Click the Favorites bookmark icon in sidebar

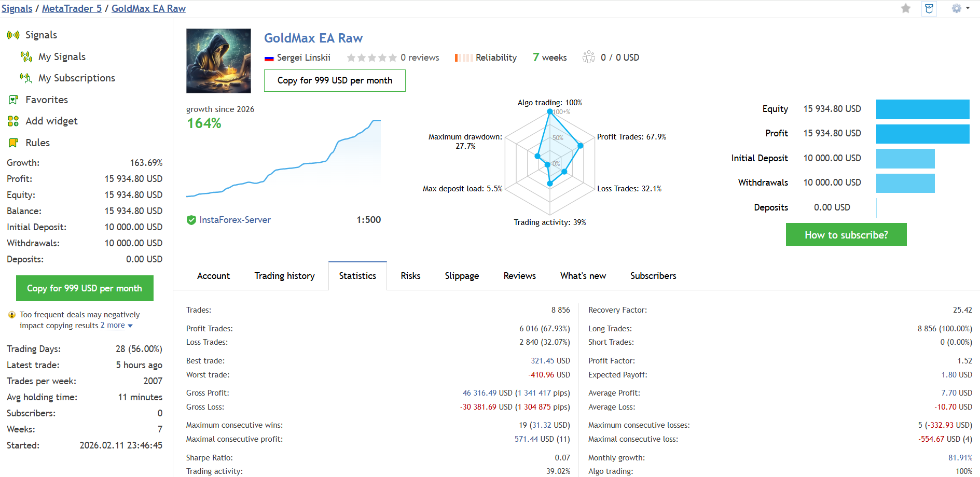tap(13, 100)
